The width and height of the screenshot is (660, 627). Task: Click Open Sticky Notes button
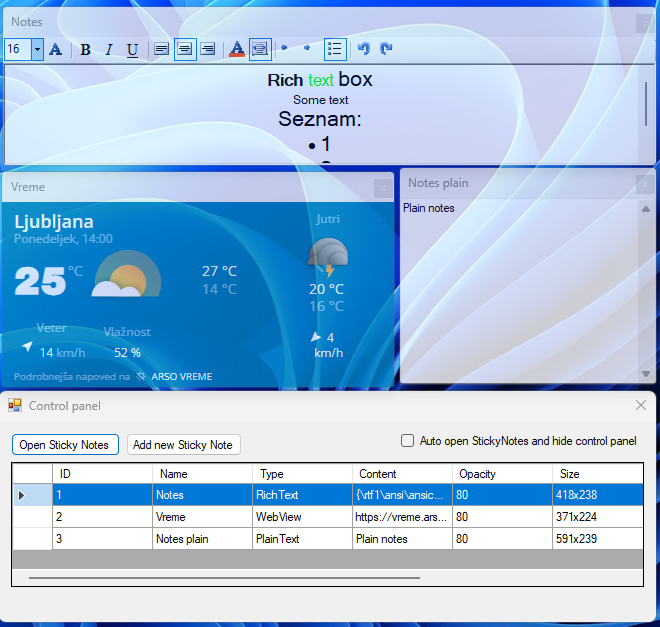click(x=66, y=445)
